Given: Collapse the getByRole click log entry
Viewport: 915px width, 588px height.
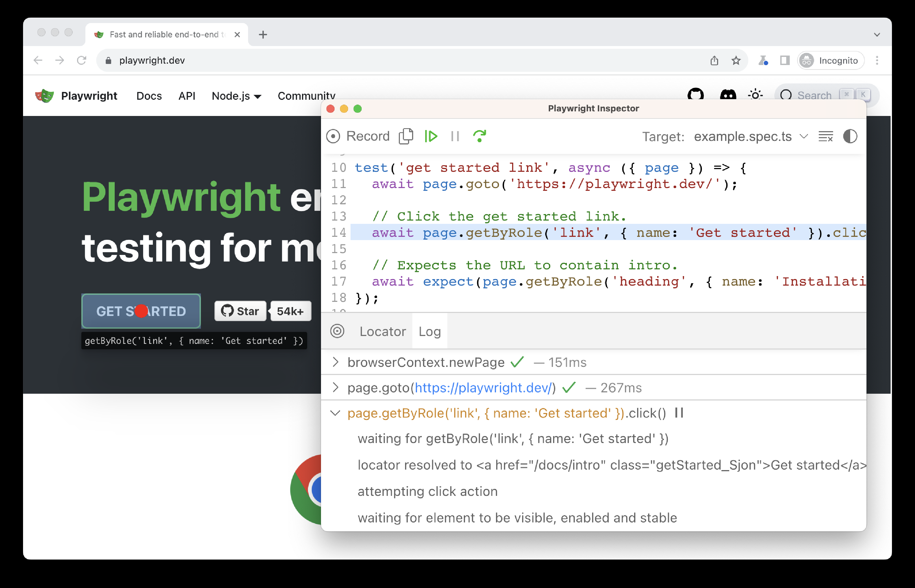Looking at the screenshot, I should point(335,413).
